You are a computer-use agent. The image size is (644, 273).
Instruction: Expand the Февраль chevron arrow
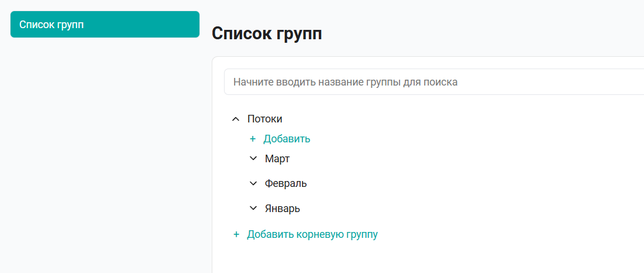tap(253, 183)
